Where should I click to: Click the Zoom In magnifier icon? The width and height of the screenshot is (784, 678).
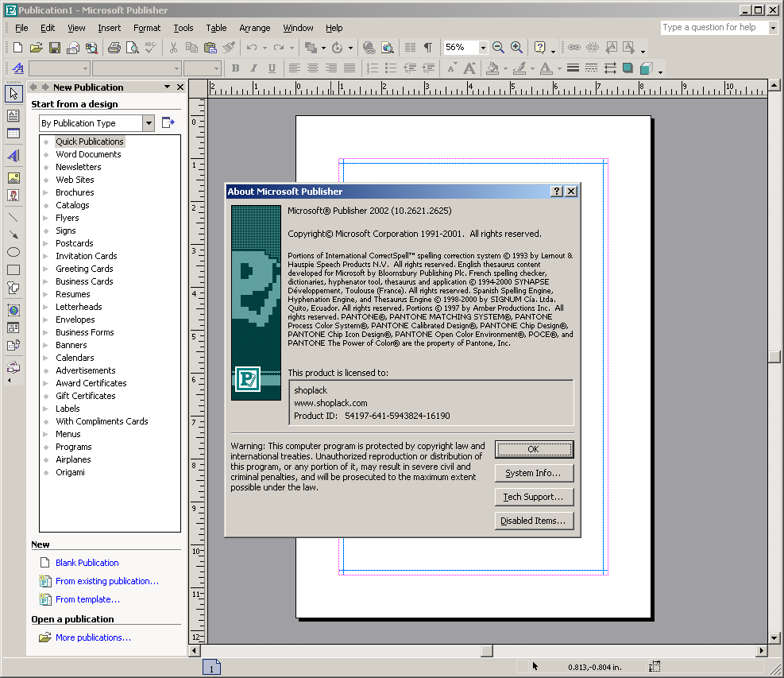point(516,48)
